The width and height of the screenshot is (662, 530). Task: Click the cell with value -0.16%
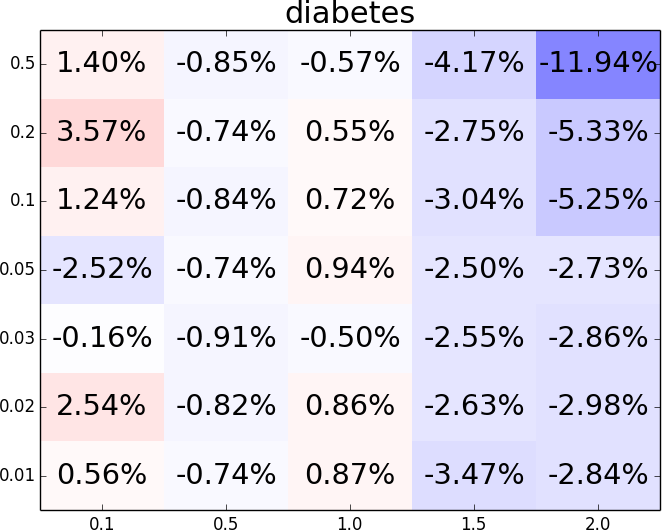(x=101, y=337)
